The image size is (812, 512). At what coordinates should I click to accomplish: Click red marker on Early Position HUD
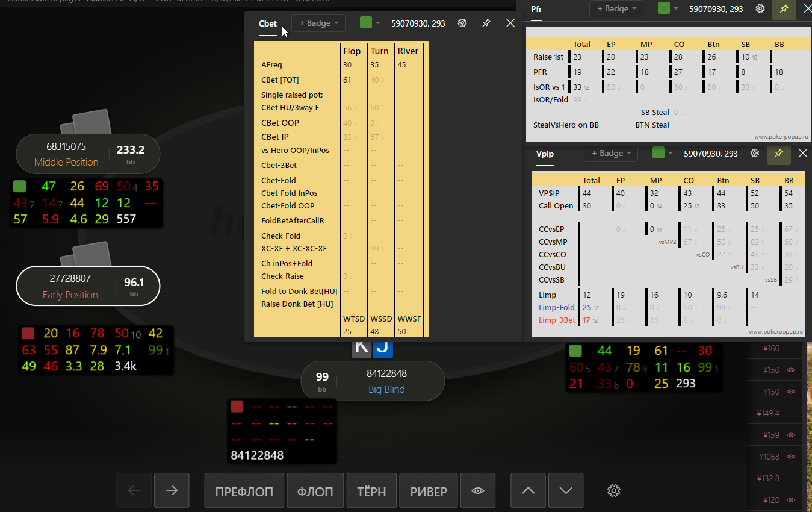click(28, 334)
